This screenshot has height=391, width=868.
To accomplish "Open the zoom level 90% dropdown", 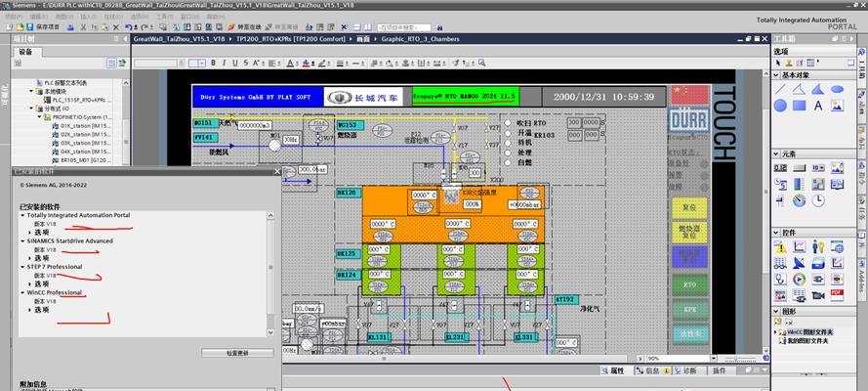I will pyautogui.click(x=713, y=359).
